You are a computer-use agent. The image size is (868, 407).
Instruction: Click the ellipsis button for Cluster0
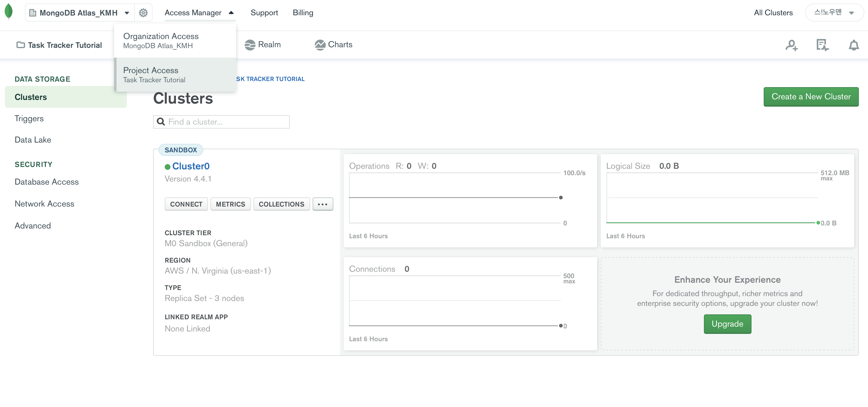pyautogui.click(x=322, y=204)
